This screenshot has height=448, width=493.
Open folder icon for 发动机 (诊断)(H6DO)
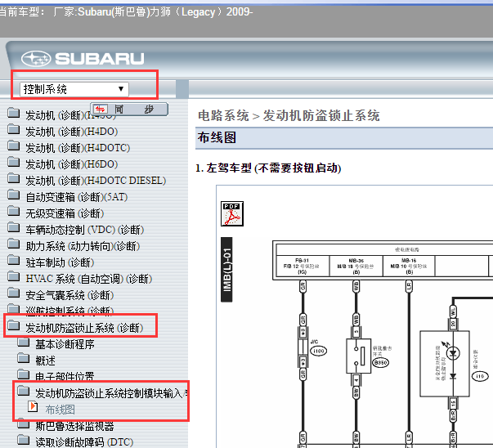tap(14, 162)
